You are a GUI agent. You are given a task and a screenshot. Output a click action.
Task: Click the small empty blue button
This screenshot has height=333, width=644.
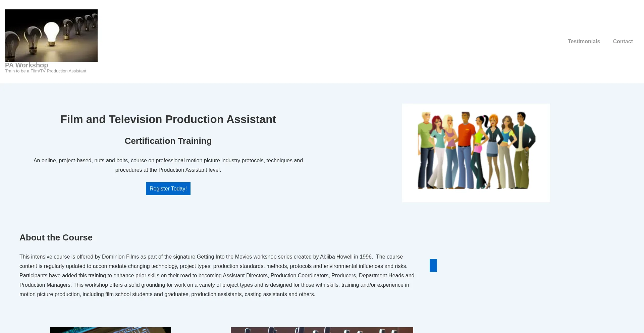[x=433, y=265]
